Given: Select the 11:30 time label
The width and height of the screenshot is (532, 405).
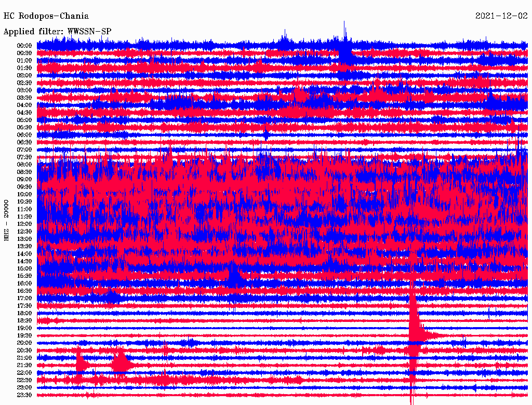Looking at the screenshot, I should pos(24,217).
